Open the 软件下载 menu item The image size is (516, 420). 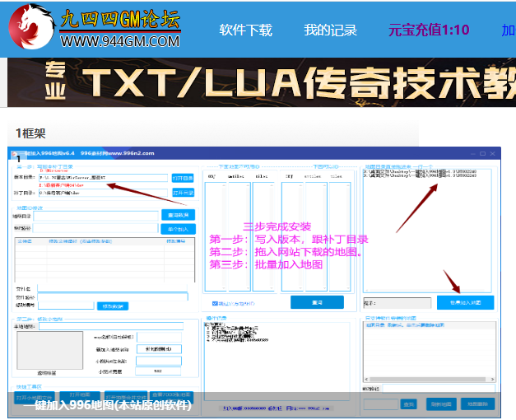click(x=245, y=30)
